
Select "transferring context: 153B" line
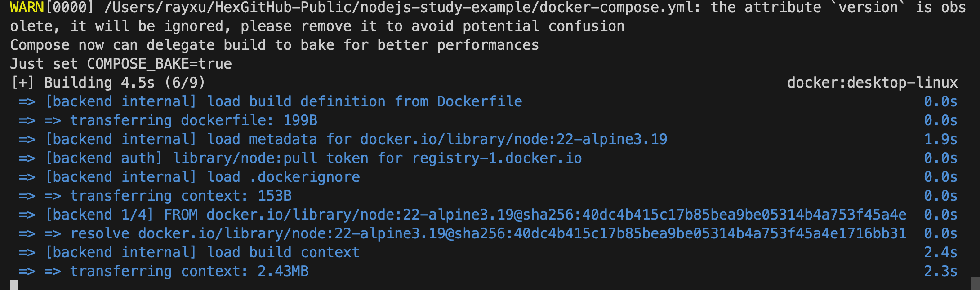pyautogui.click(x=181, y=196)
